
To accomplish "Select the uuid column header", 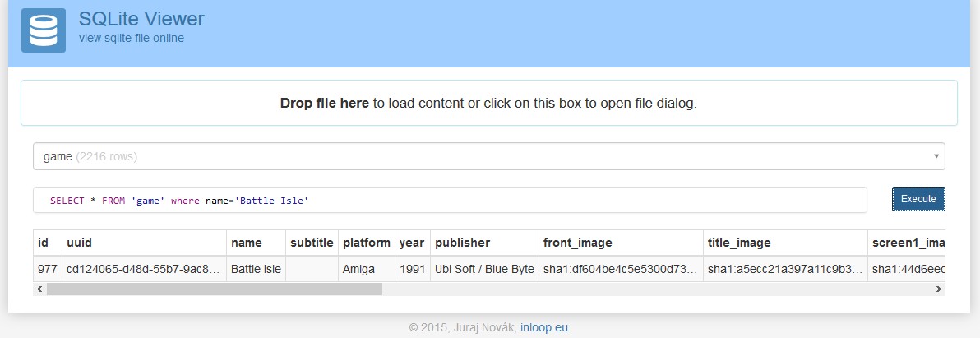I will point(144,243).
